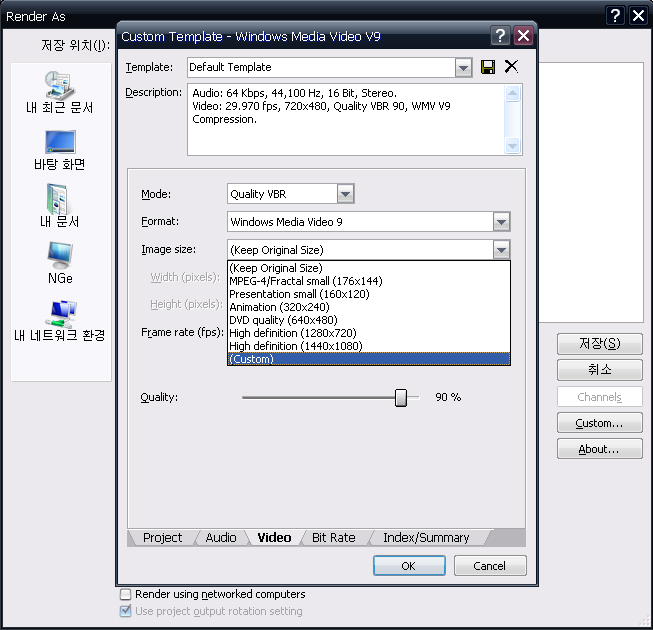Choose High definition (1440x1080)
The width and height of the screenshot is (653, 630).
click(x=369, y=346)
